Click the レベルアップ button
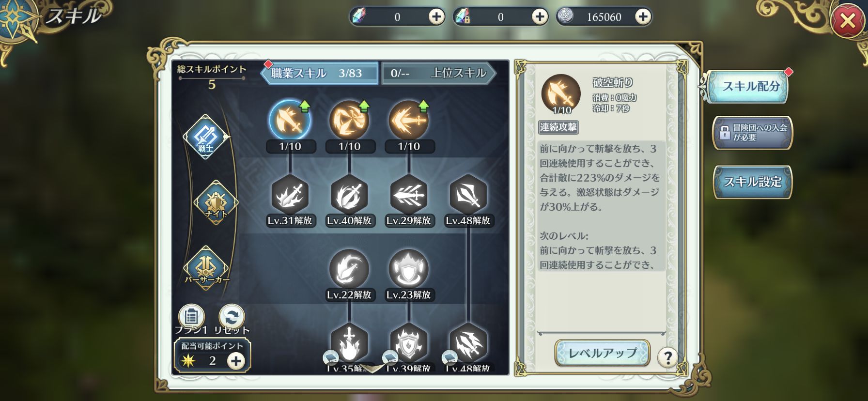Viewport: 868px width, 401px height. click(602, 353)
